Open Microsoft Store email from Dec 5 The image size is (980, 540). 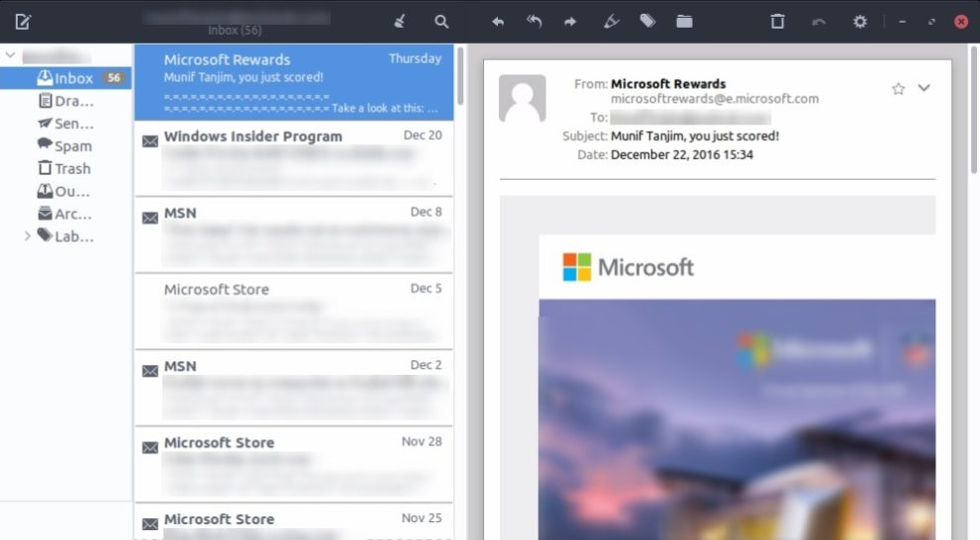pyautogui.click(x=294, y=312)
